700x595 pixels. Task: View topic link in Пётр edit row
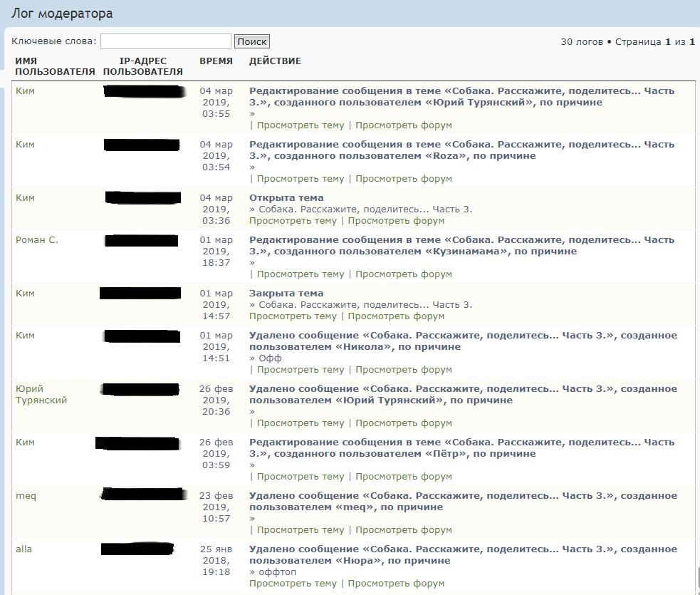(301, 477)
